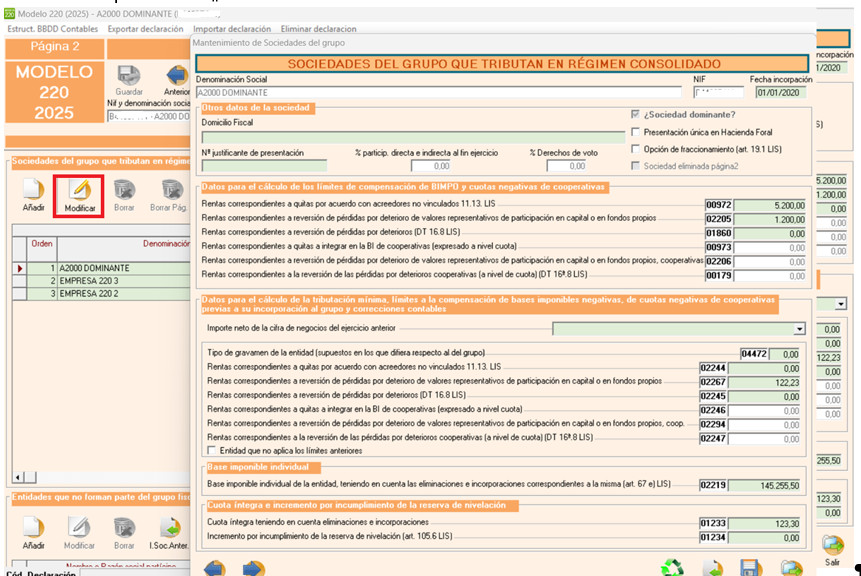Viewport: 861px width, 576px height.
Task: Click the folder with green arrow icon
Action: 791,568
